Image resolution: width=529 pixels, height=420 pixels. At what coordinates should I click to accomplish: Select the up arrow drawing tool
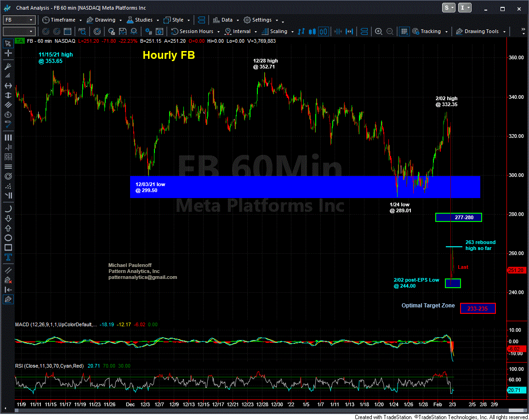click(8, 228)
